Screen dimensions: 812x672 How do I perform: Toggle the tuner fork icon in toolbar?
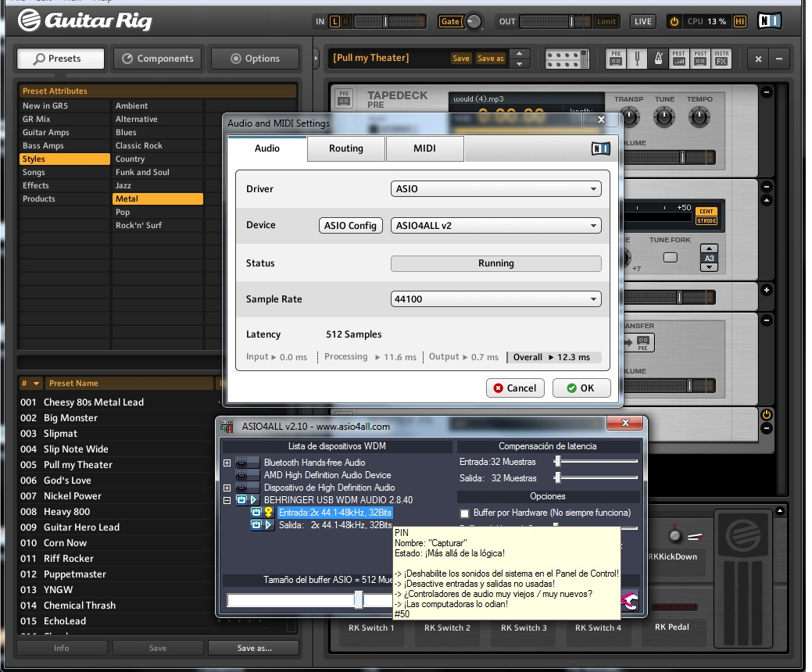click(x=636, y=59)
